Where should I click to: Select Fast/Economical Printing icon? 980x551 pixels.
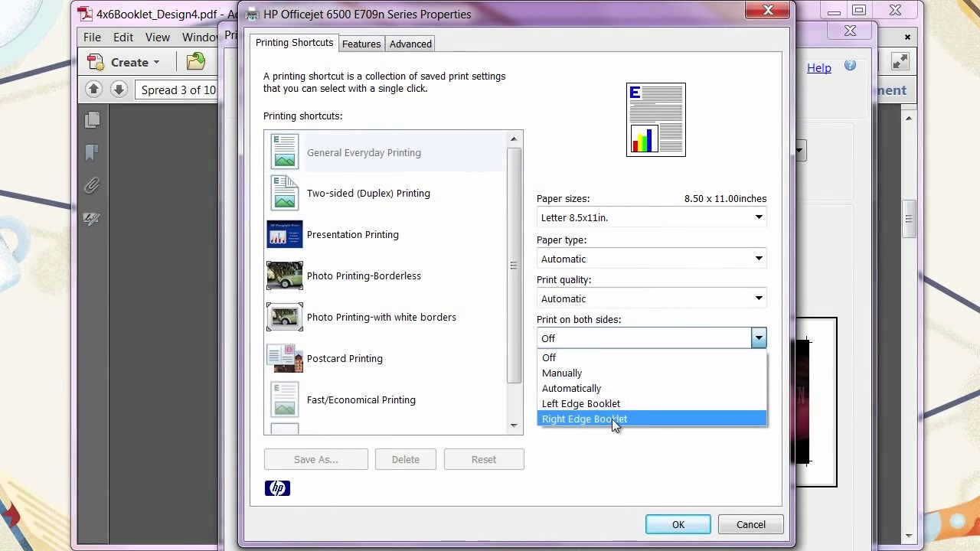(284, 399)
